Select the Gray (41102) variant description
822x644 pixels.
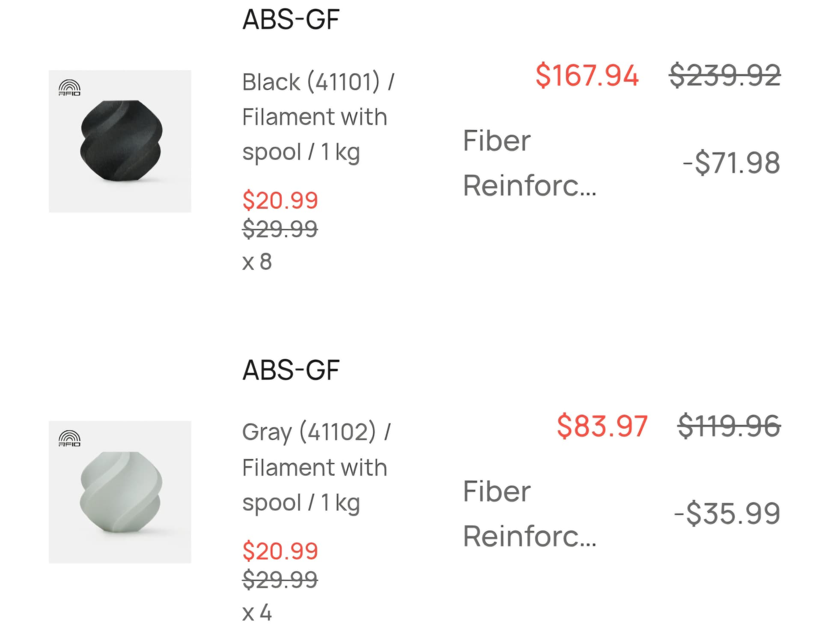(x=316, y=467)
